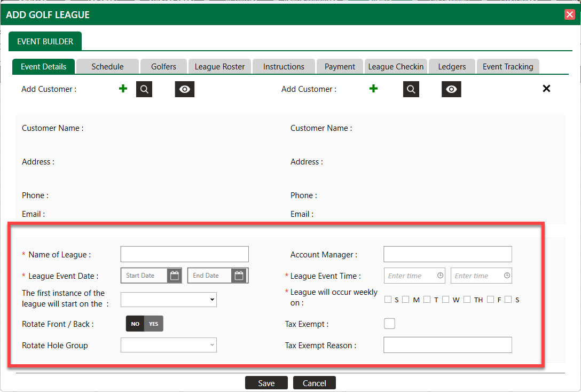
Task: Switch to the Schedule tab
Action: [107, 67]
